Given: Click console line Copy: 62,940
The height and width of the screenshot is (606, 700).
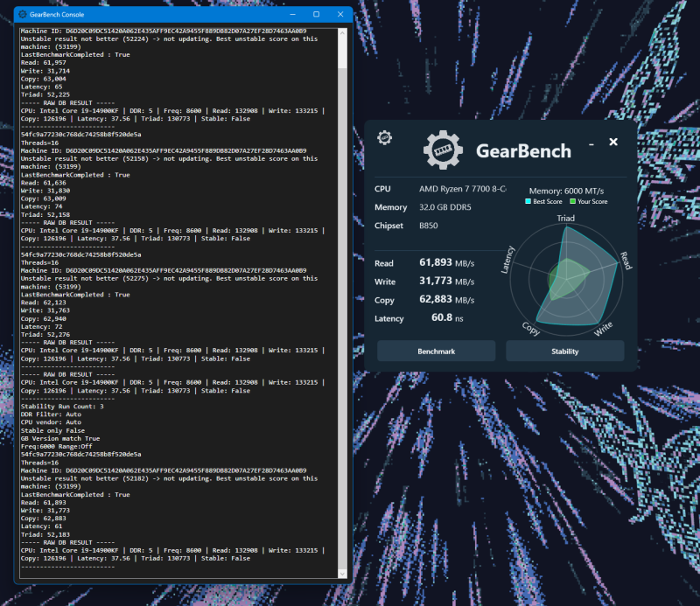Looking at the screenshot, I should point(43,318).
